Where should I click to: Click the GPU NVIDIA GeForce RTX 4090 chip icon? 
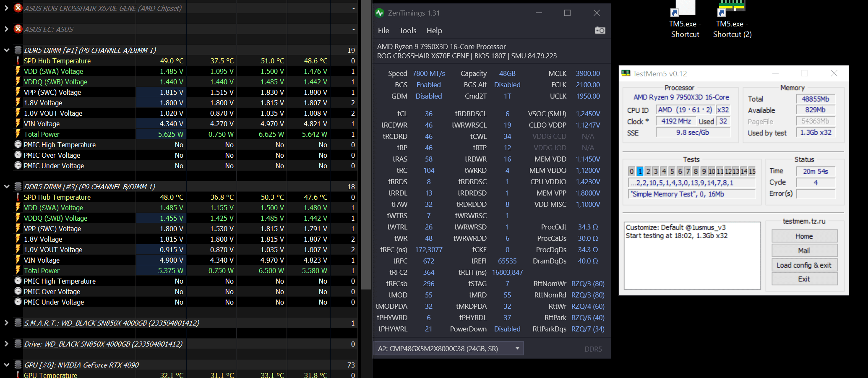tap(18, 365)
